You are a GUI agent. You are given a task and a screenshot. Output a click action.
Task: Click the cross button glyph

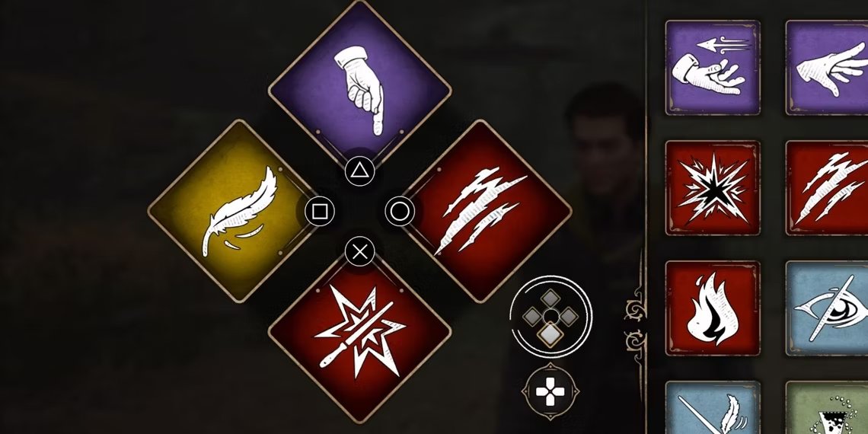pos(360,253)
